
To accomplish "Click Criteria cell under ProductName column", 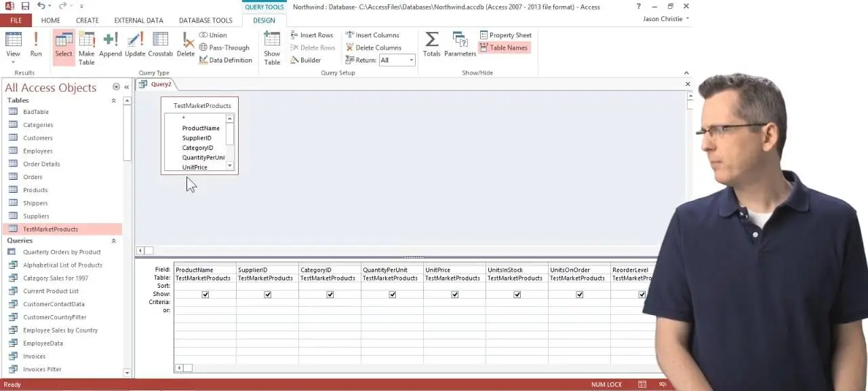I will coord(205,302).
